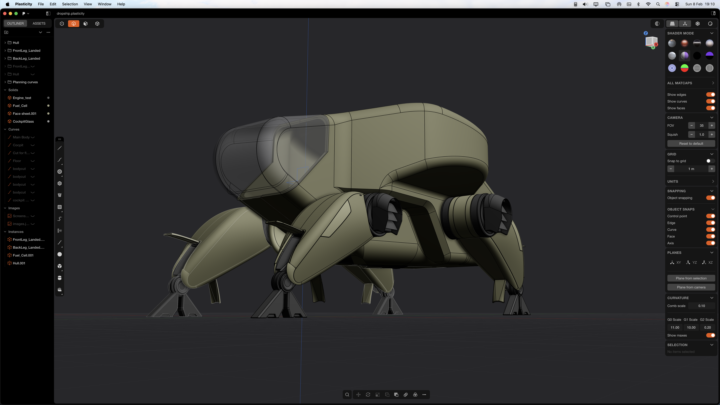The height and width of the screenshot is (405, 720).
Task: Toggle Axis snap switch
Action: point(710,243)
